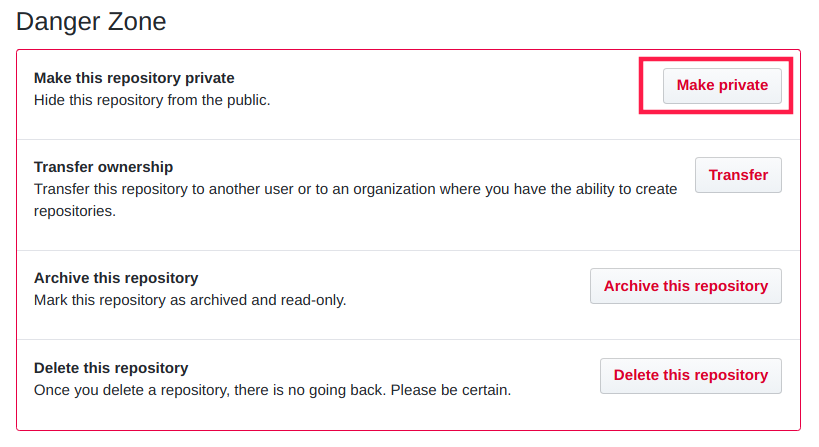The height and width of the screenshot is (447, 819).
Task: Click the bold black 'Archive this repository' title
Action: point(116,278)
